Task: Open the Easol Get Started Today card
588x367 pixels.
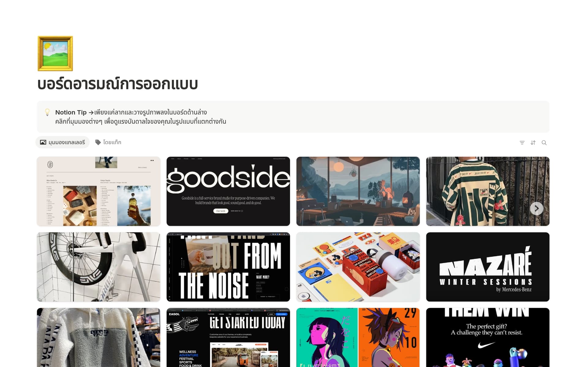Action: coord(228,337)
